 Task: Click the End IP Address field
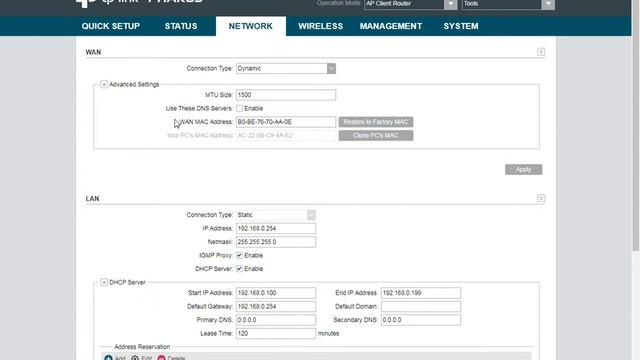coord(421,293)
